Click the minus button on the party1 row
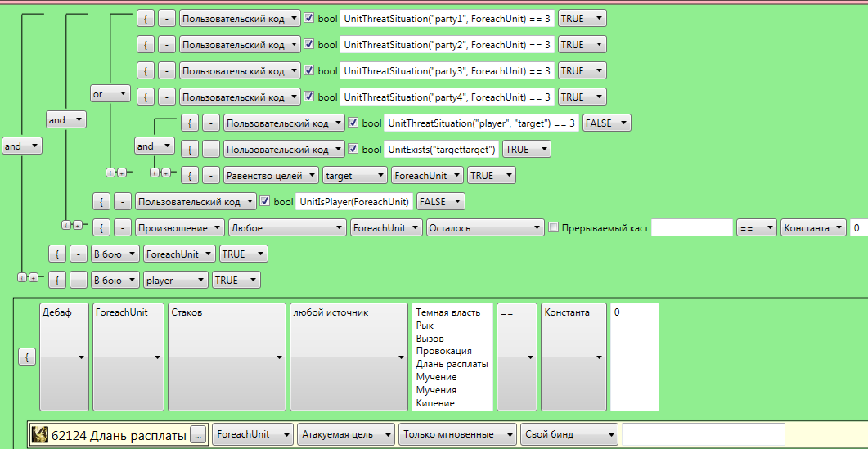Screen dimensions: 868x449 coord(167,19)
